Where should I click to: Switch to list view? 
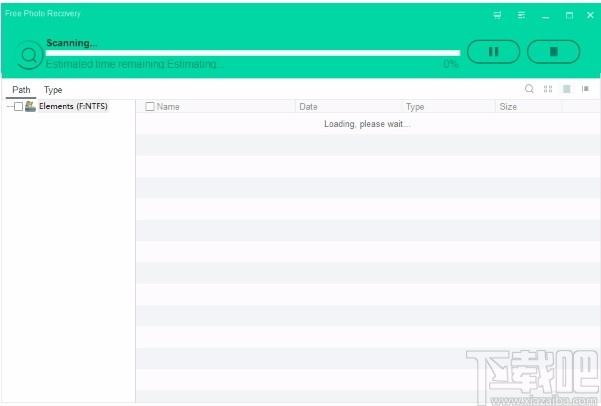pos(567,89)
